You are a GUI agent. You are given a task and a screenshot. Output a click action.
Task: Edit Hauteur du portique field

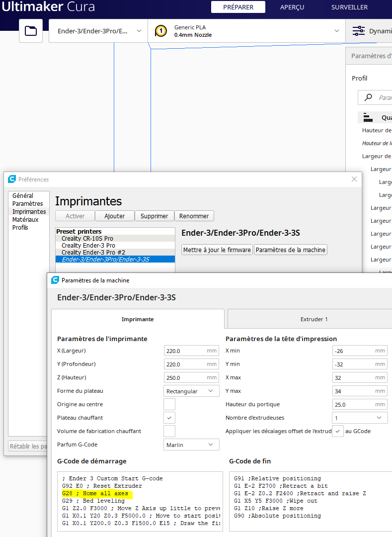click(360, 404)
